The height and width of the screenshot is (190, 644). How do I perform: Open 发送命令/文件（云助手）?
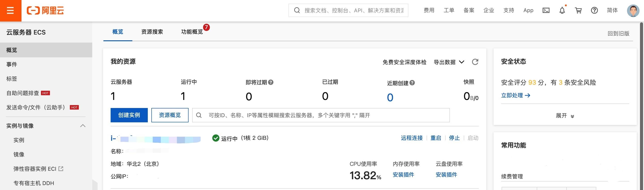click(46, 108)
